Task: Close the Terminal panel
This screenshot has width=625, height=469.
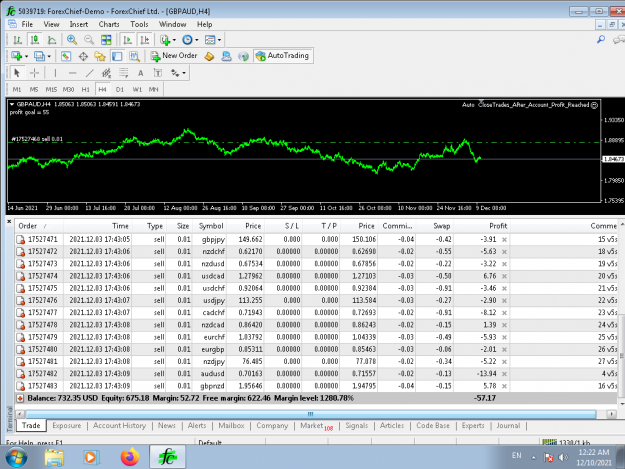Action: (9, 221)
